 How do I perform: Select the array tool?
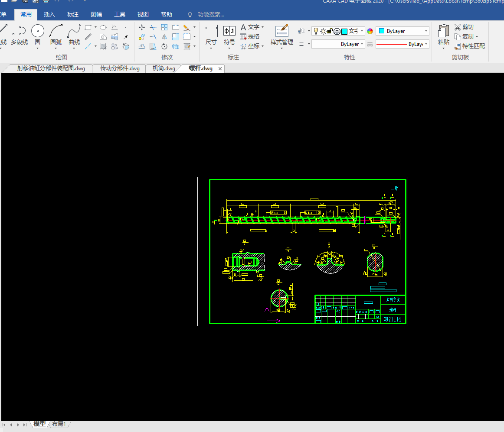164,27
